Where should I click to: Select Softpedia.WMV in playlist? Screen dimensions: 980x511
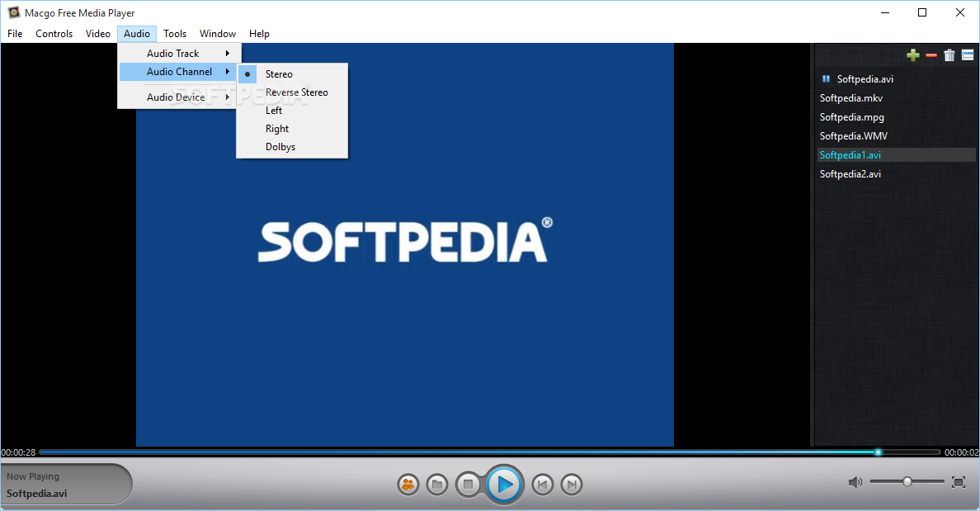tap(896, 135)
